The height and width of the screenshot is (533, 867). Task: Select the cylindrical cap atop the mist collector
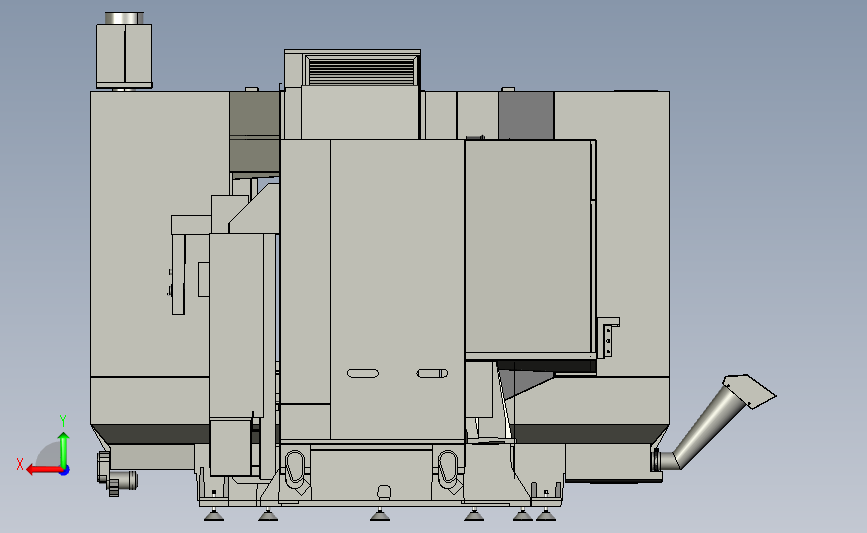[x=124, y=18]
